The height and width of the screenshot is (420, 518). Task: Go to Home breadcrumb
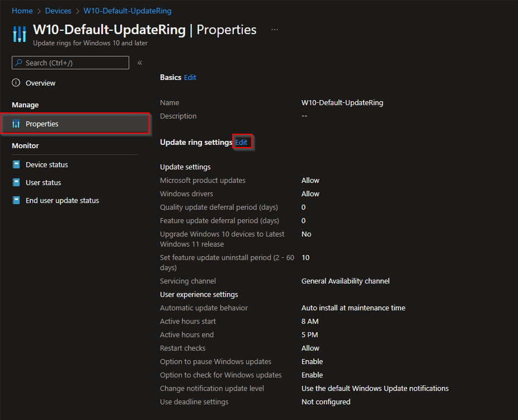22,11
